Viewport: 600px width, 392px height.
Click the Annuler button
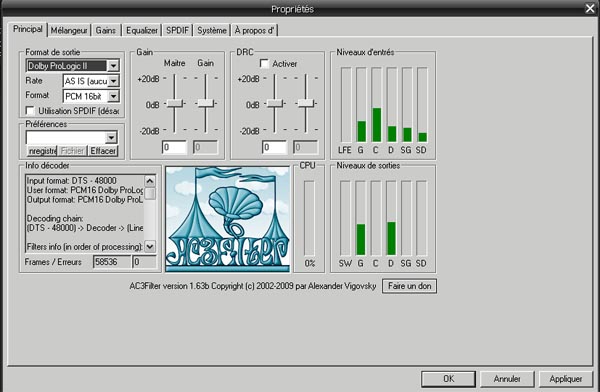(507, 379)
